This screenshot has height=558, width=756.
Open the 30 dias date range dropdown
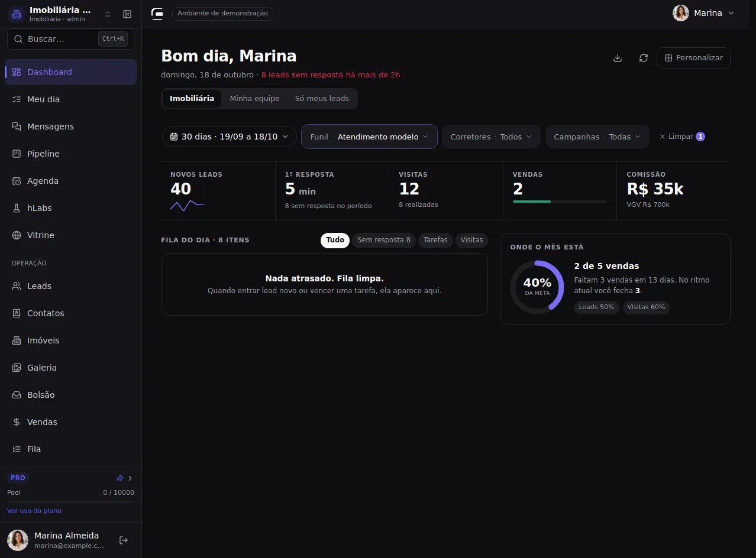coord(230,137)
